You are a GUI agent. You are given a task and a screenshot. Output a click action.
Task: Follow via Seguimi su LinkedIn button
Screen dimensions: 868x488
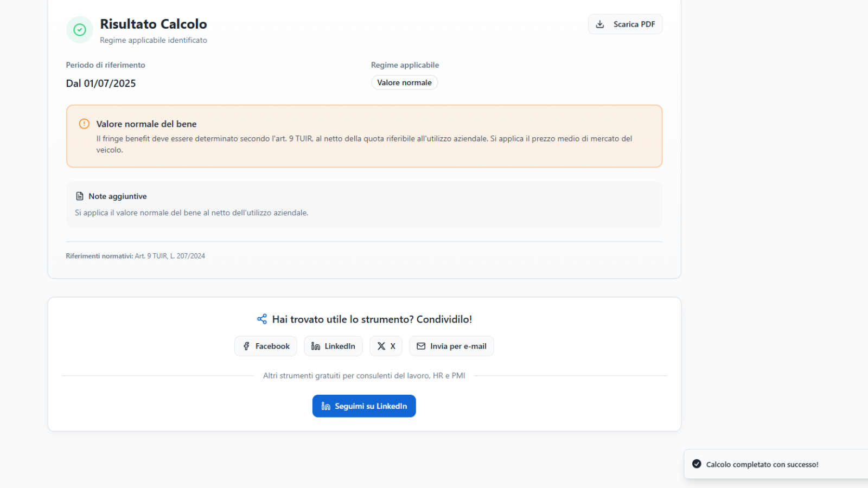coord(364,406)
